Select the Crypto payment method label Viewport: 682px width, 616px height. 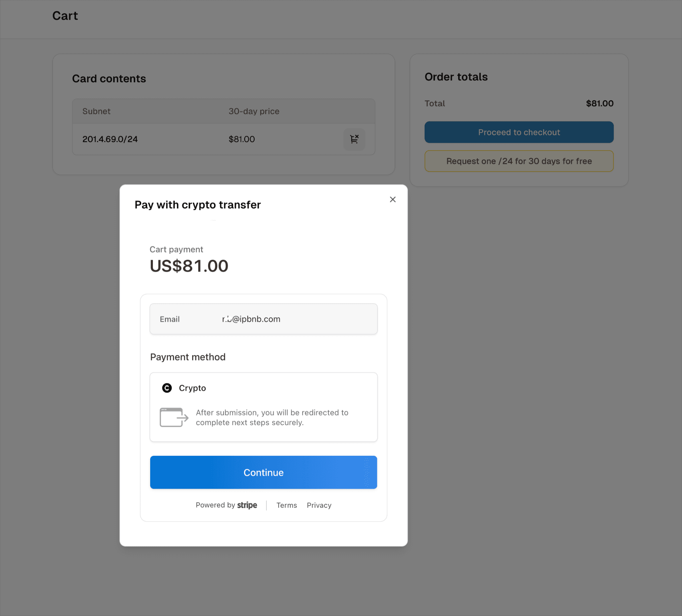click(x=192, y=388)
